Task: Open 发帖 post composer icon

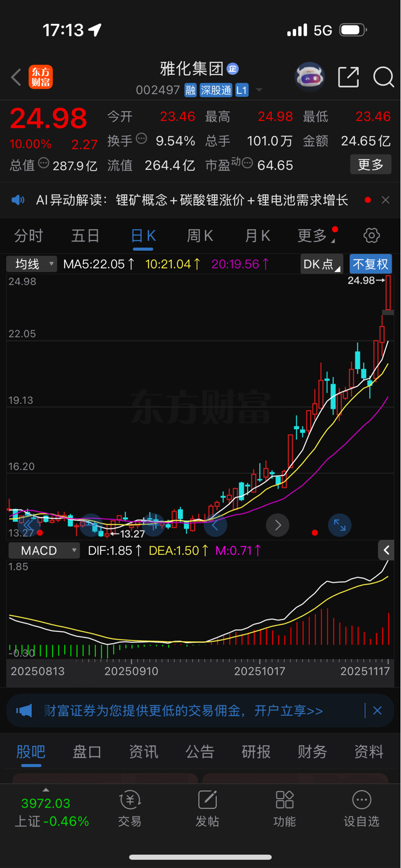Action: tap(207, 809)
